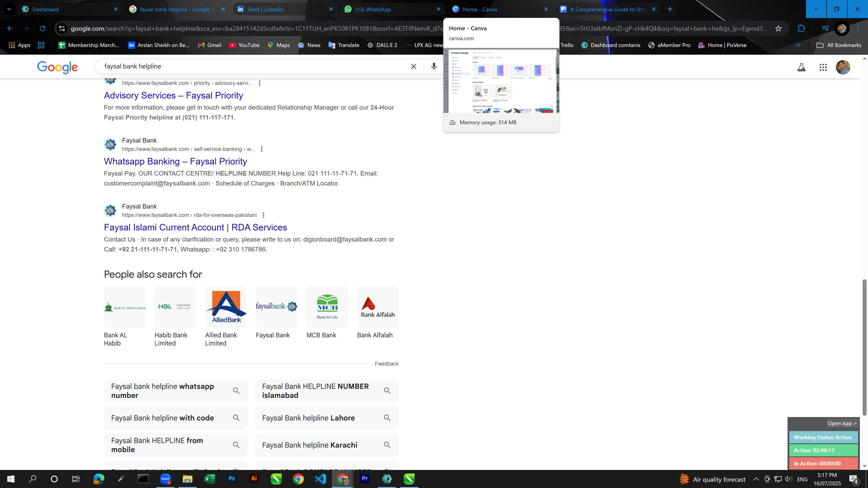The width and height of the screenshot is (868, 488).
Task: Open Excel from the taskbar
Action: pyautogui.click(x=209, y=479)
